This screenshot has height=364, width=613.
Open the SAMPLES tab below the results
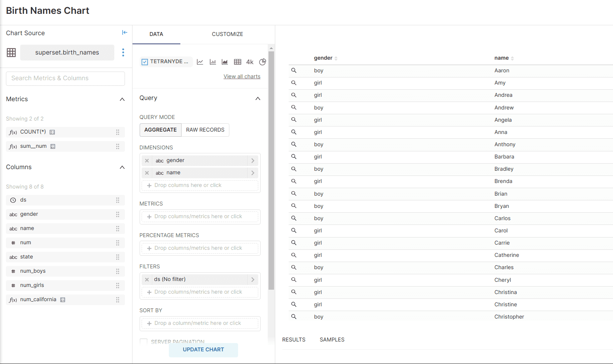332,339
